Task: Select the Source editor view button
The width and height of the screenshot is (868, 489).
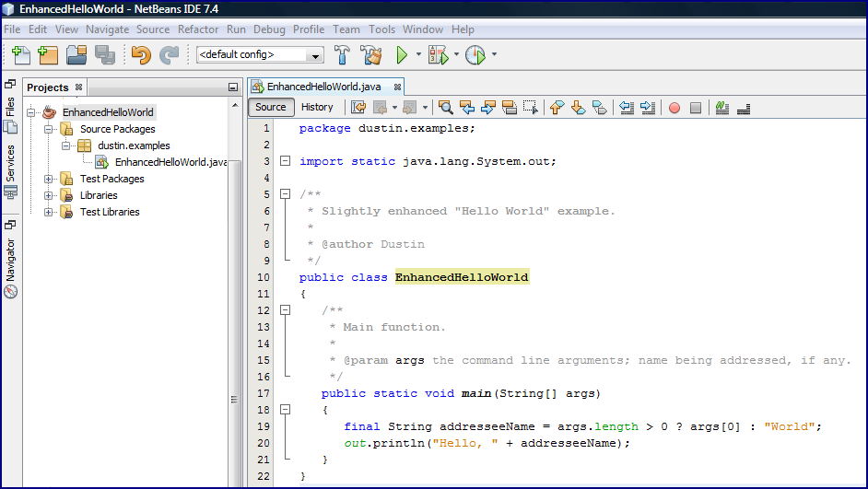Action: [x=271, y=108]
